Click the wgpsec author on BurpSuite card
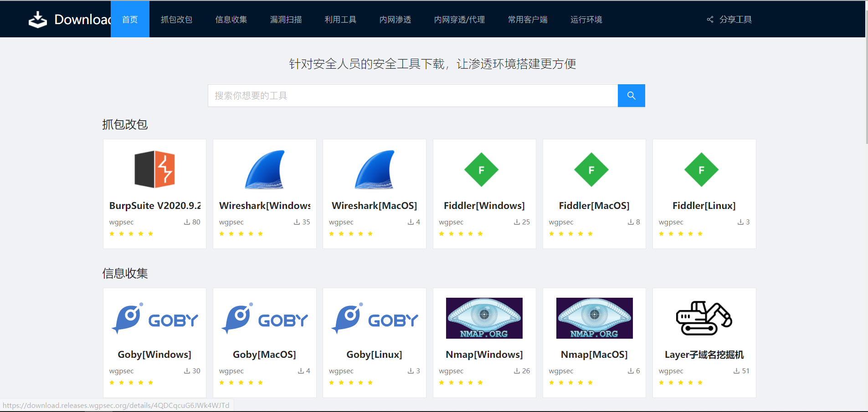 pyautogui.click(x=121, y=222)
